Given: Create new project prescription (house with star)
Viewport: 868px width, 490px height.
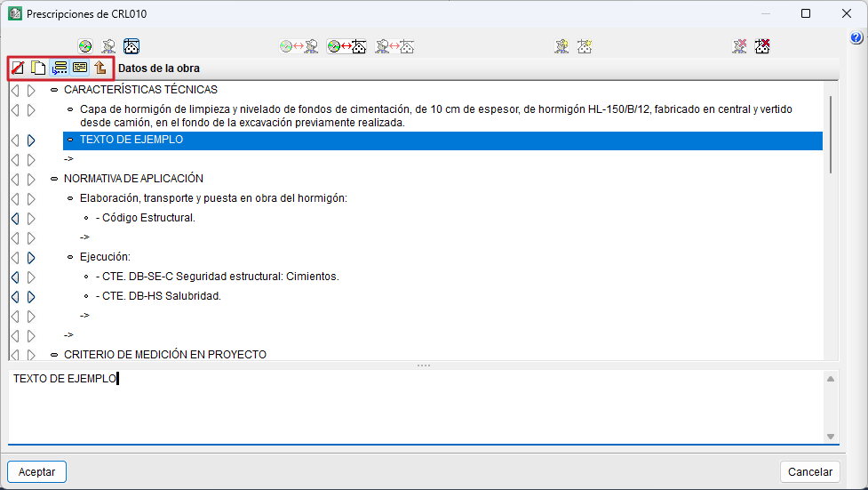Looking at the screenshot, I should [585, 46].
